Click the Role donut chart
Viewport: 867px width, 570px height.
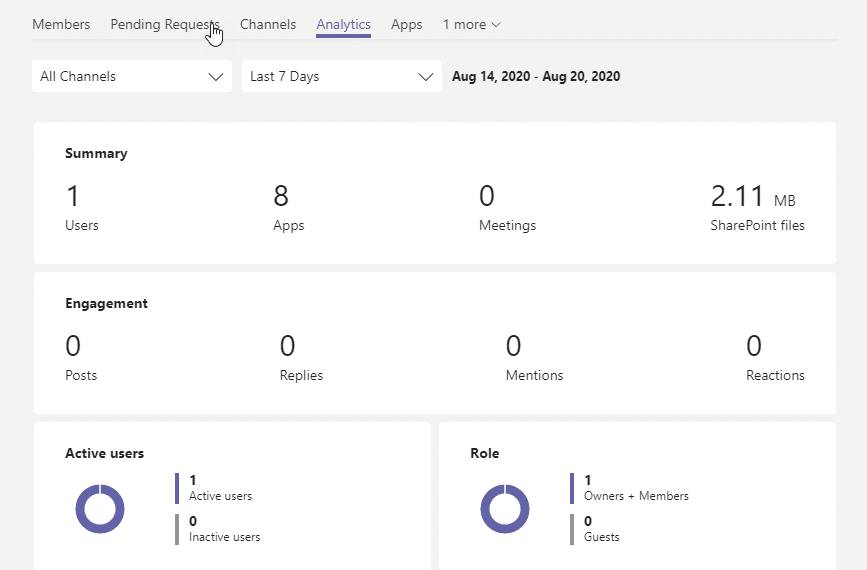pos(505,509)
